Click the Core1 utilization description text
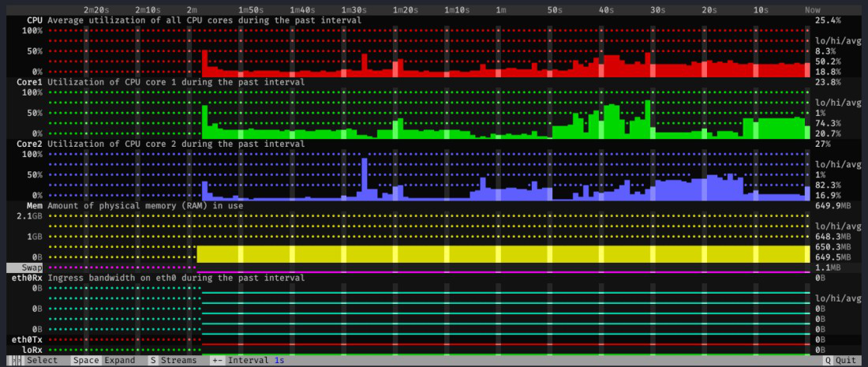 click(x=176, y=82)
